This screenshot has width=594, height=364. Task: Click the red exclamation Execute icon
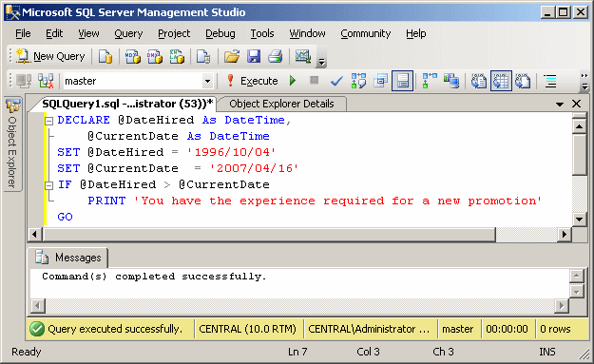(230, 81)
